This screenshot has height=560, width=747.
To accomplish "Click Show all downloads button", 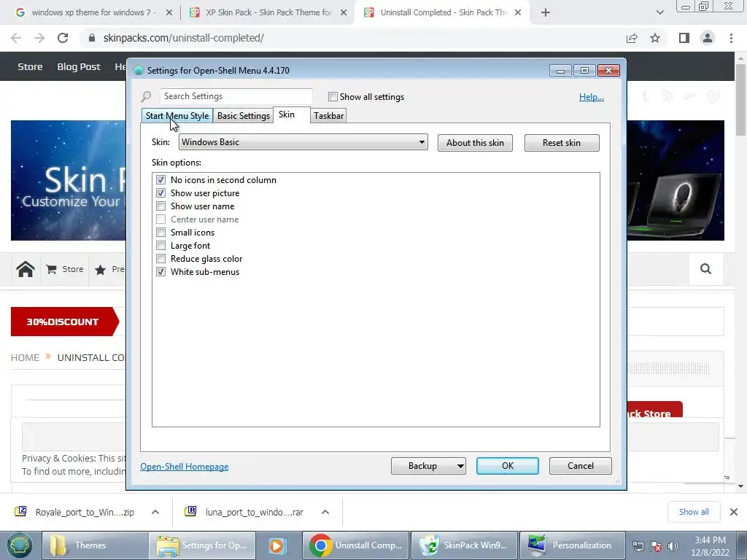I will tap(694, 512).
